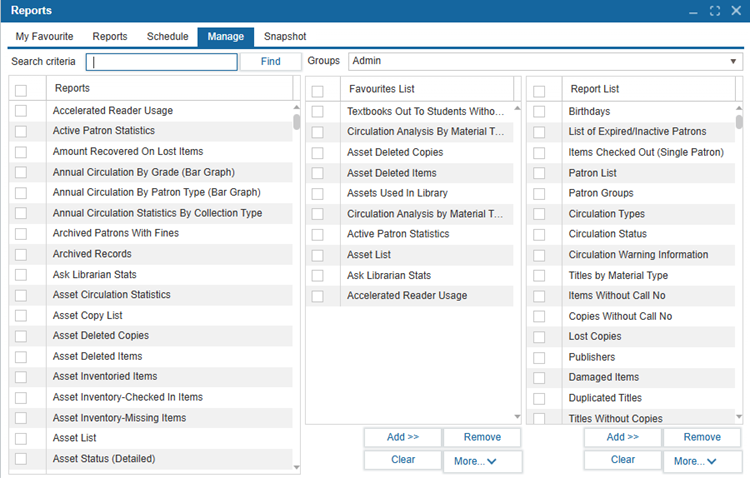The height and width of the screenshot is (478, 750).
Task: Click the Report List scrollbar thumb
Action: 739,122
